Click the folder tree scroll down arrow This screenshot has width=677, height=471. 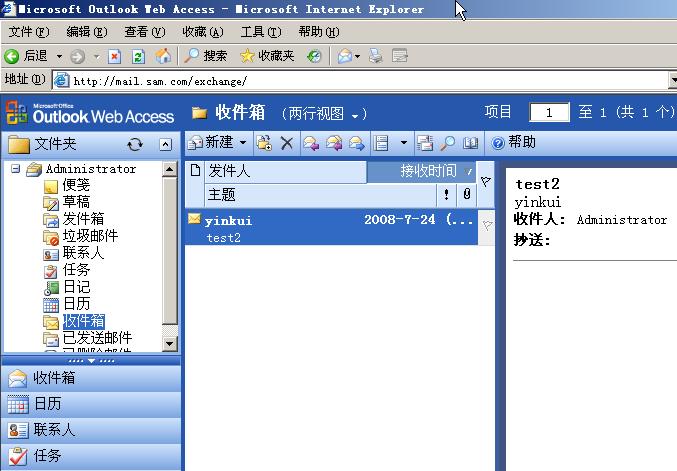pyautogui.click(x=169, y=344)
